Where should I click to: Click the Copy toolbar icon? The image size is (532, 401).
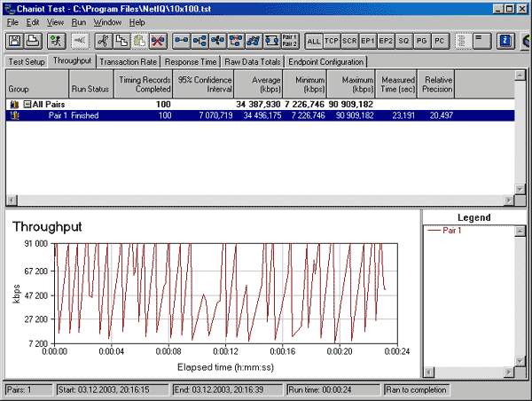point(121,41)
